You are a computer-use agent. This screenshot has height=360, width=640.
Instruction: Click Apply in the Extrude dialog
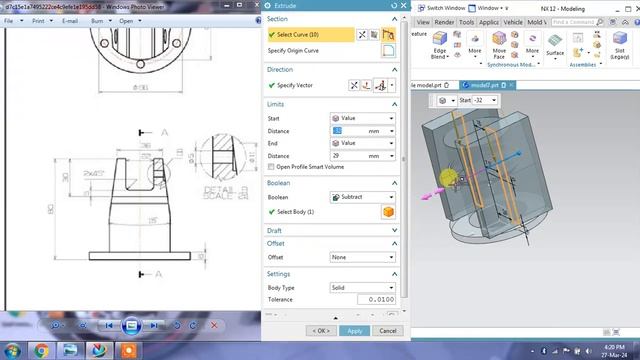pyautogui.click(x=354, y=331)
